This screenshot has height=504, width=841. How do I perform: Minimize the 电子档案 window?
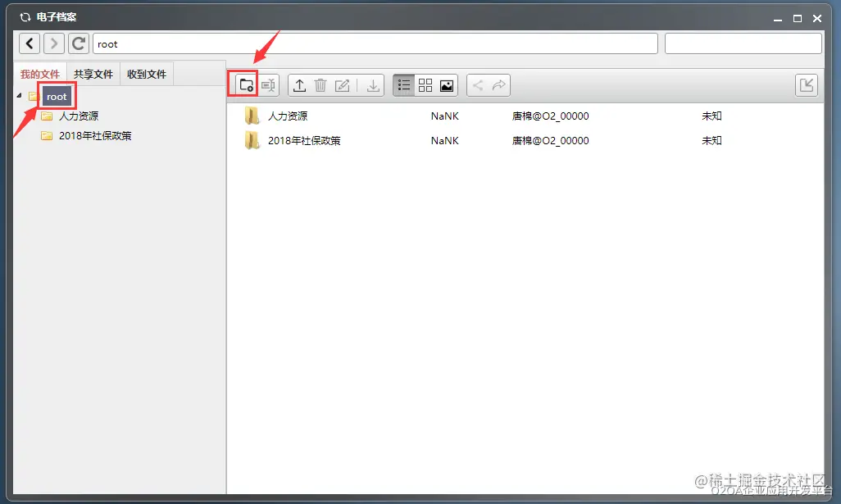778,19
